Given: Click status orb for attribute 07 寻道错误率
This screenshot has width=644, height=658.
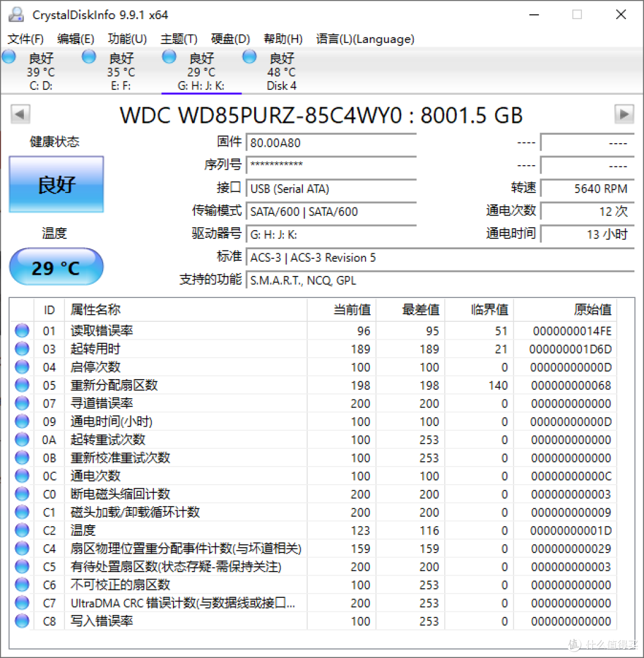Looking at the screenshot, I should tap(22, 404).
